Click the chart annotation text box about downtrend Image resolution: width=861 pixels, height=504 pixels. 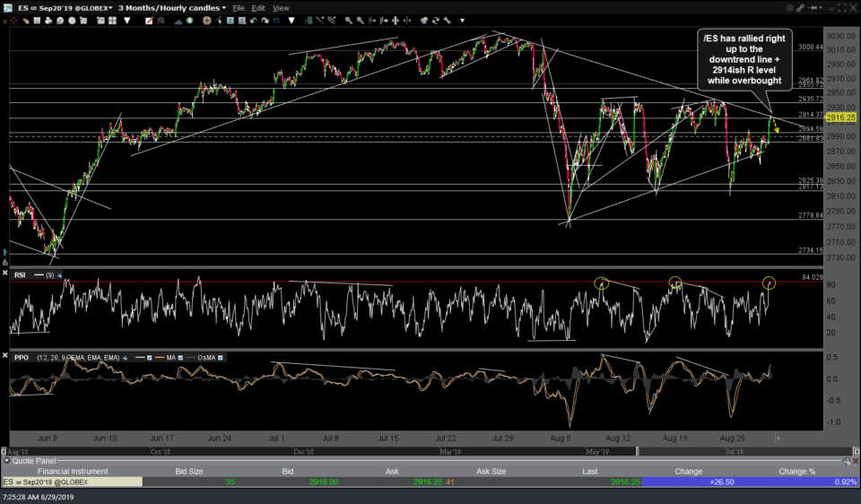point(744,59)
